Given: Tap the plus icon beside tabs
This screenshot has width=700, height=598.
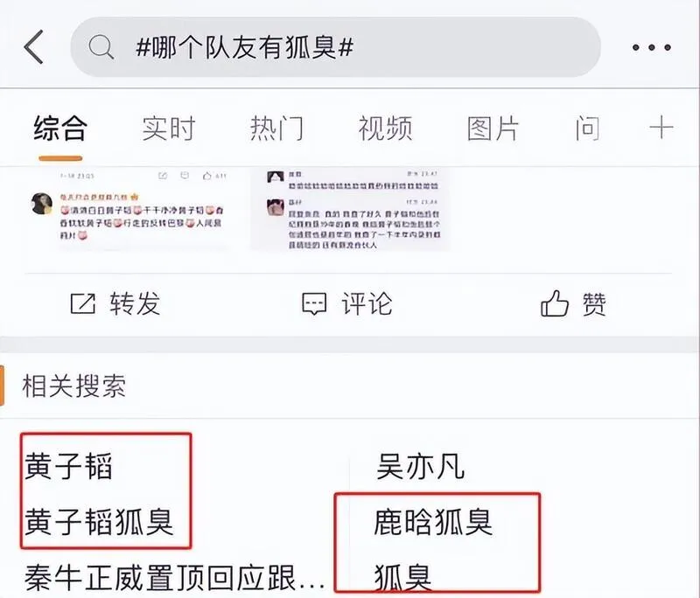Looking at the screenshot, I should click(x=661, y=128).
